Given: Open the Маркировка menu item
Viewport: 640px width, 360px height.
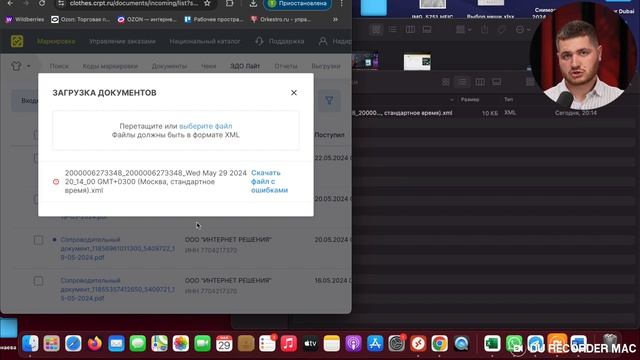Looking at the screenshot, I should pyautogui.click(x=56, y=41).
